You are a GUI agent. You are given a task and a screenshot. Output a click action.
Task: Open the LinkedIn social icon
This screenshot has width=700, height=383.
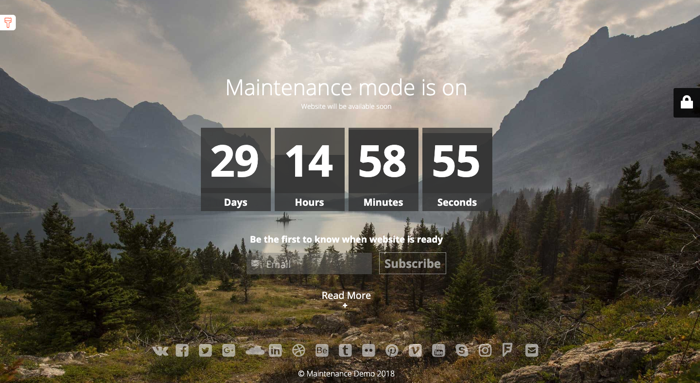[x=275, y=350]
